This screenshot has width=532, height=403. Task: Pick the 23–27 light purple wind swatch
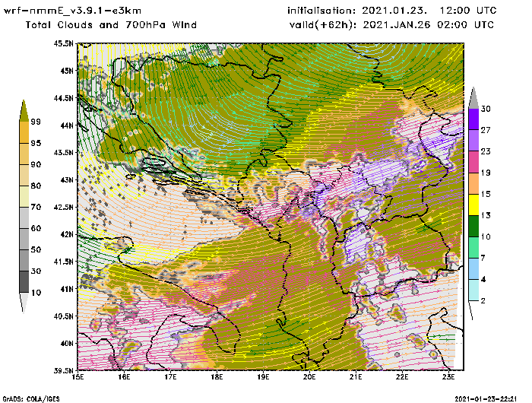[x=473, y=141]
